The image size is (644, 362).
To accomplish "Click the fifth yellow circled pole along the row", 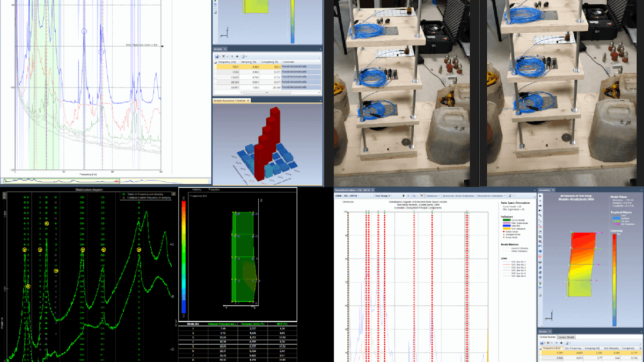I will pyautogui.click(x=139, y=250).
